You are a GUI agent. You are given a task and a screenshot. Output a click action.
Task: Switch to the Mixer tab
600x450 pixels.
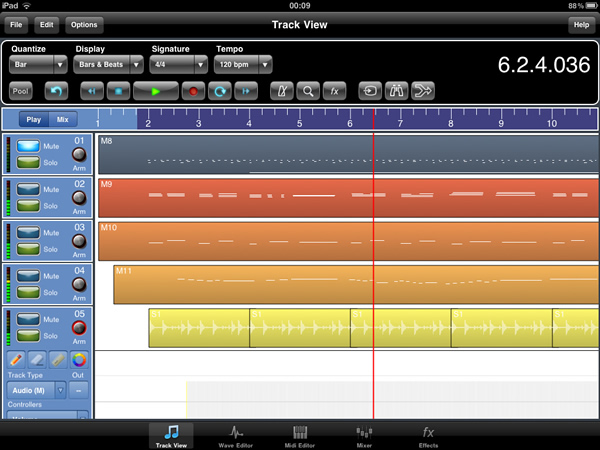point(364,436)
